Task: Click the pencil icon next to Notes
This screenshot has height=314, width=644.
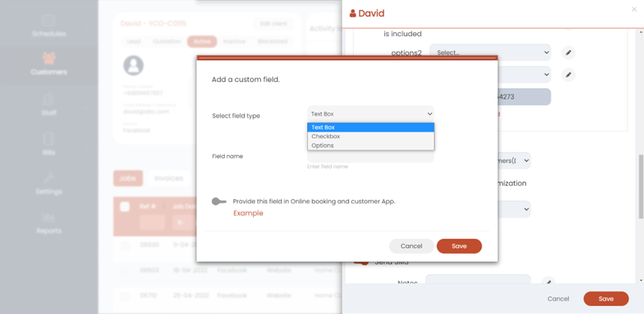Action: point(547,282)
